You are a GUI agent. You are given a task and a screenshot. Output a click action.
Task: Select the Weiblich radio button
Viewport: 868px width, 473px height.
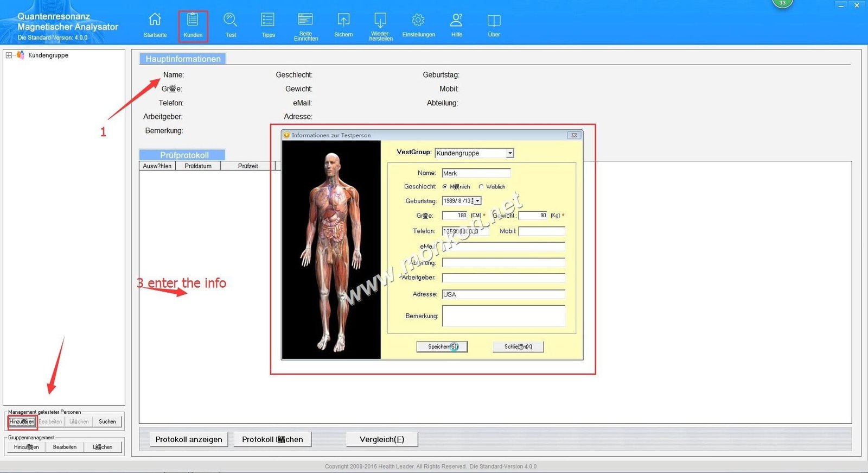[481, 187]
